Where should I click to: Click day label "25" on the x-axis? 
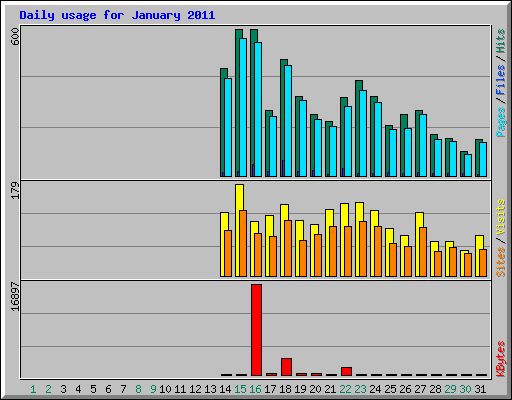(x=390, y=389)
